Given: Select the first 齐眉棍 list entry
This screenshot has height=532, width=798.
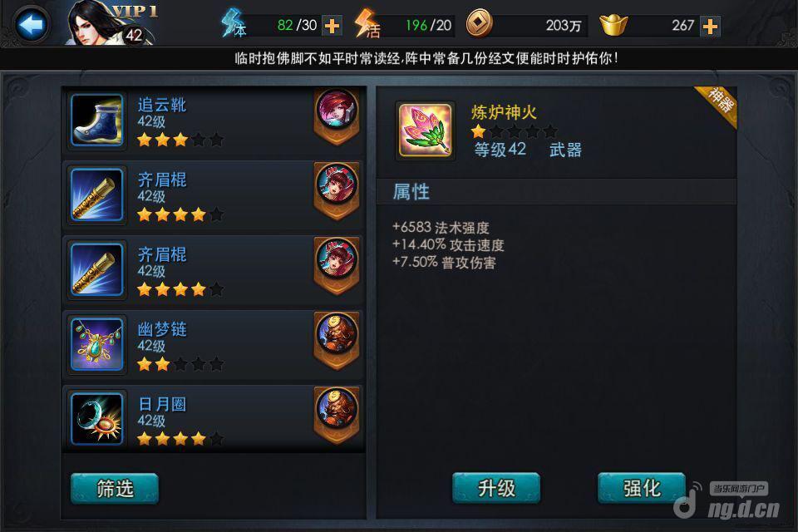Looking at the screenshot, I should pos(214,195).
